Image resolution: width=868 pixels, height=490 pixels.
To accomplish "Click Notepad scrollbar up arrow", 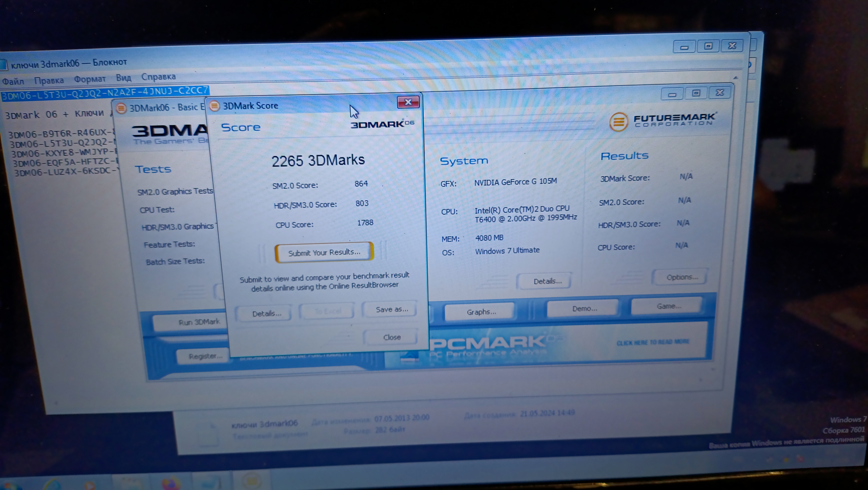I will (735, 78).
